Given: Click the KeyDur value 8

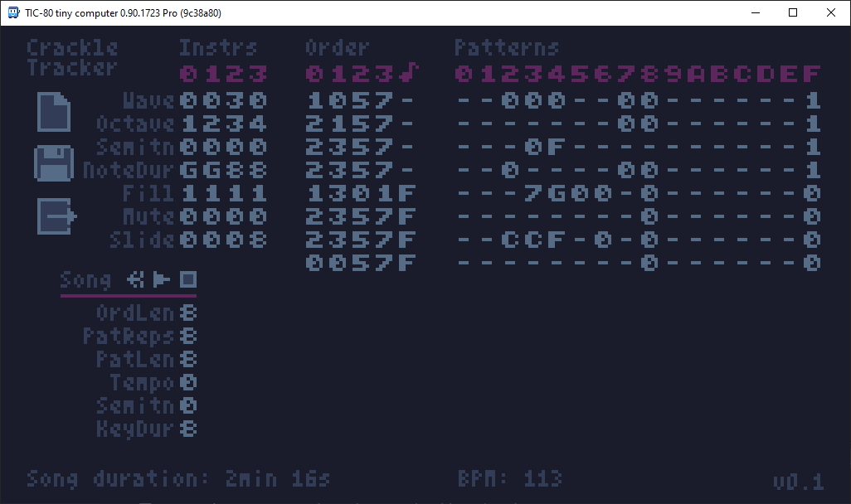Looking at the screenshot, I should pyautogui.click(x=187, y=429).
